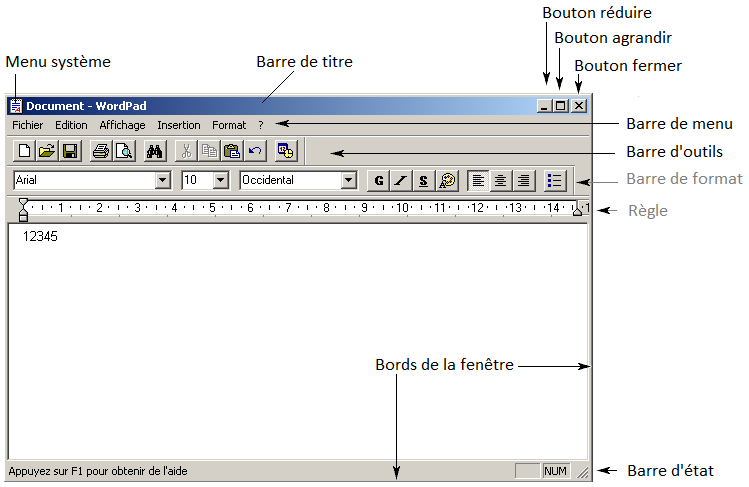Image resolution: width=749 pixels, height=487 pixels.
Task: Click the binoculars Find icon
Action: [x=155, y=151]
